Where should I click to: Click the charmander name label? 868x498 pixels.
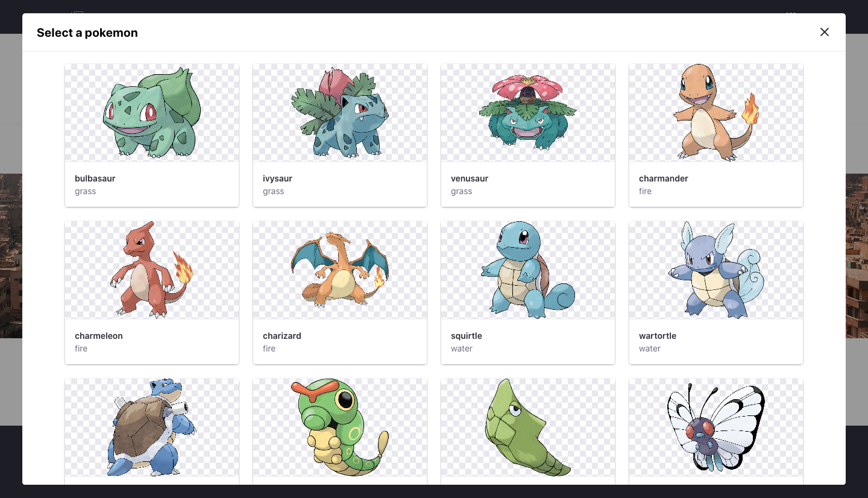coord(664,178)
